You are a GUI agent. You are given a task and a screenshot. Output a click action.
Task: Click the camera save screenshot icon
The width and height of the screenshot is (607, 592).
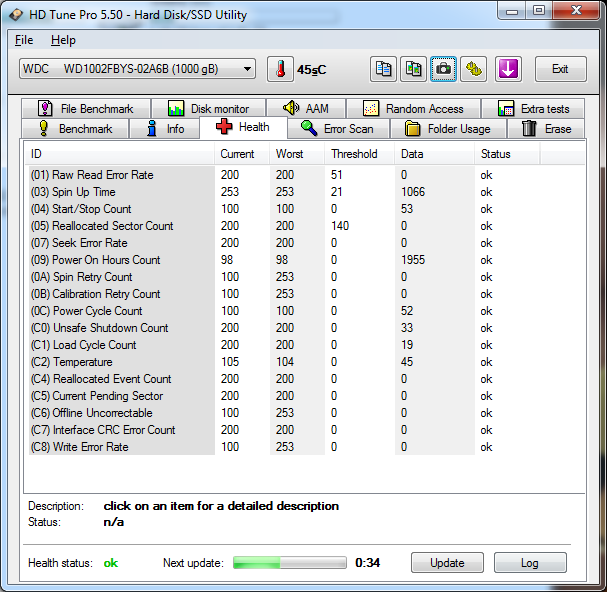(x=444, y=69)
